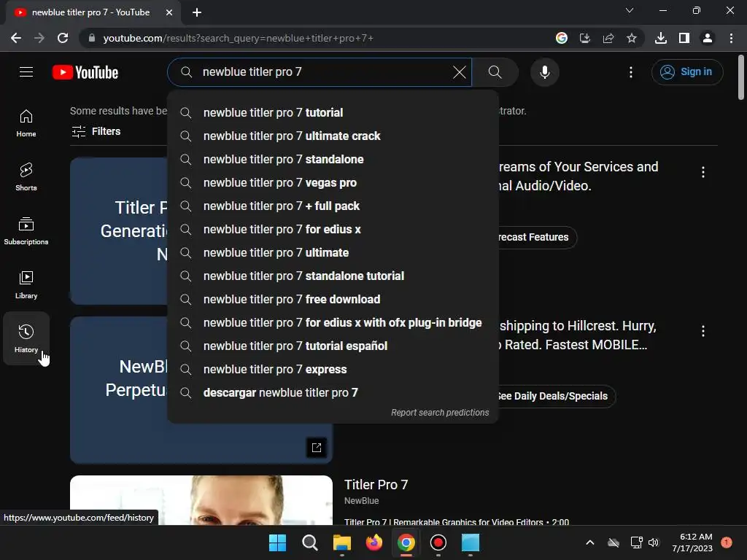Reload the YouTube page
747x560 pixels.
pyautogui.click(x=63, y=38)
